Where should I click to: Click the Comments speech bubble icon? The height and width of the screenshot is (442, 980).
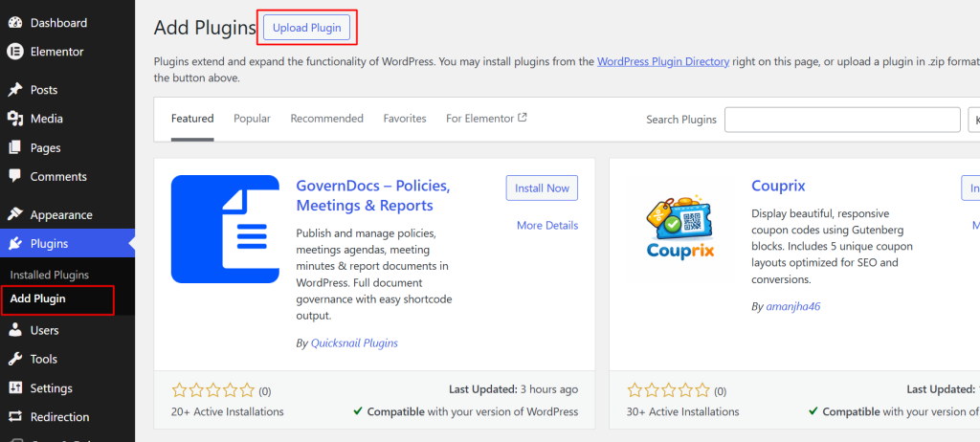tap(15, 177)
